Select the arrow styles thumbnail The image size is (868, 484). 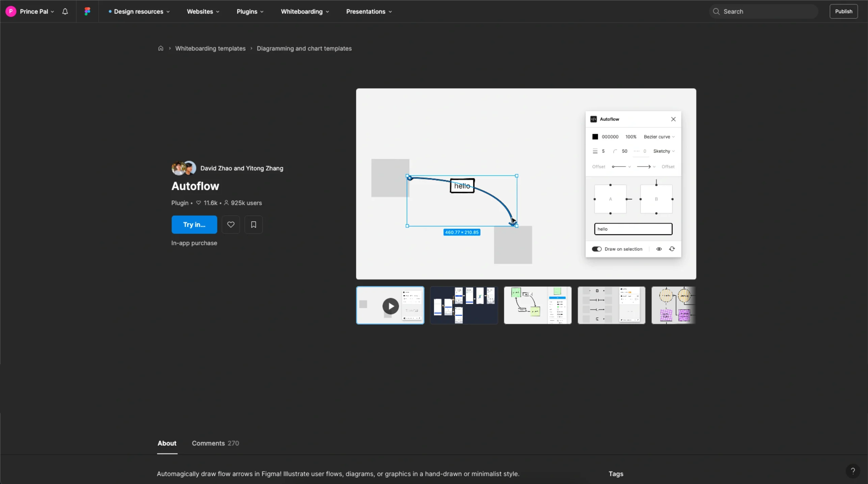point(612,306)
